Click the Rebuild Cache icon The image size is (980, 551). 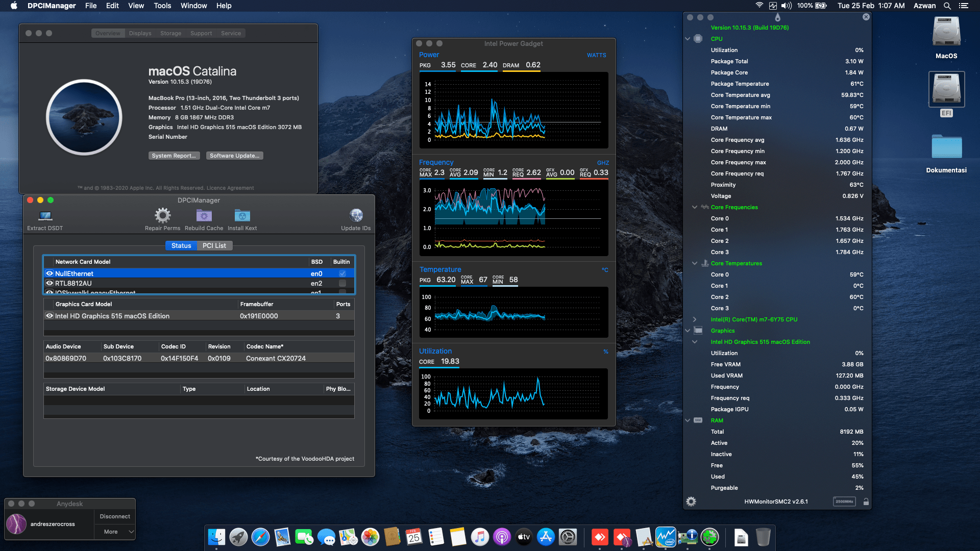[x=204, y=215]
